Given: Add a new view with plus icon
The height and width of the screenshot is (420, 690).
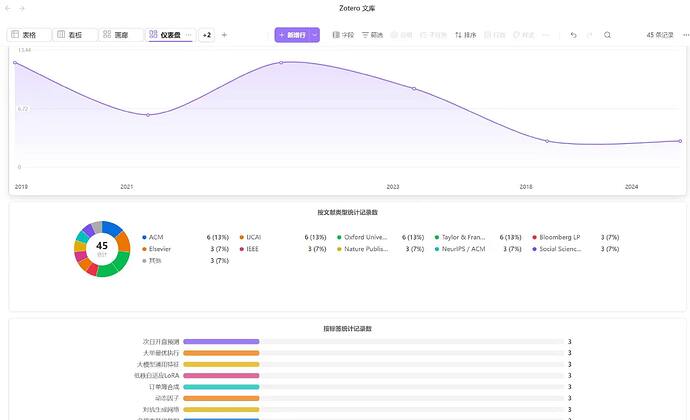Looking at the screenshot, I should coord(224,35).
